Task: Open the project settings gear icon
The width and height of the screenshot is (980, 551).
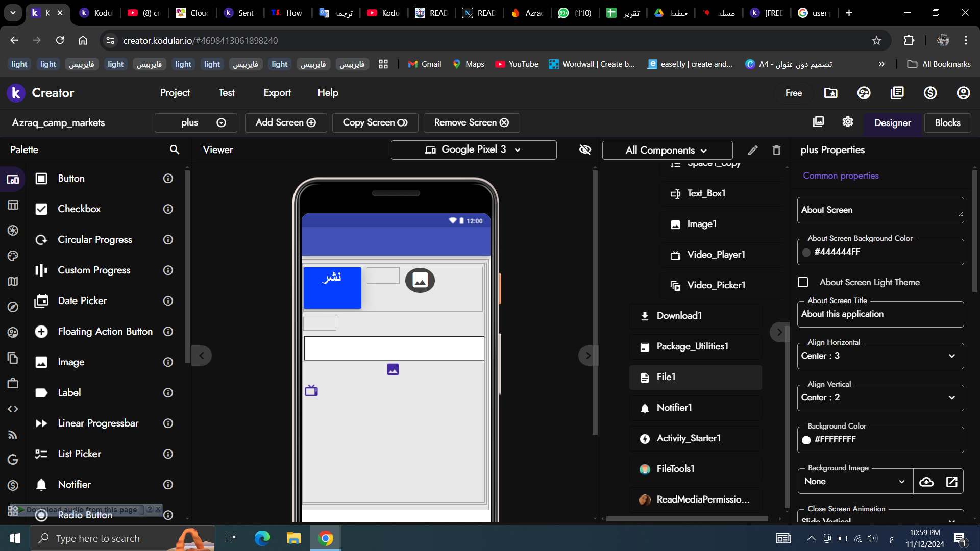Action: pyautogui.click(x=848, y=122)
